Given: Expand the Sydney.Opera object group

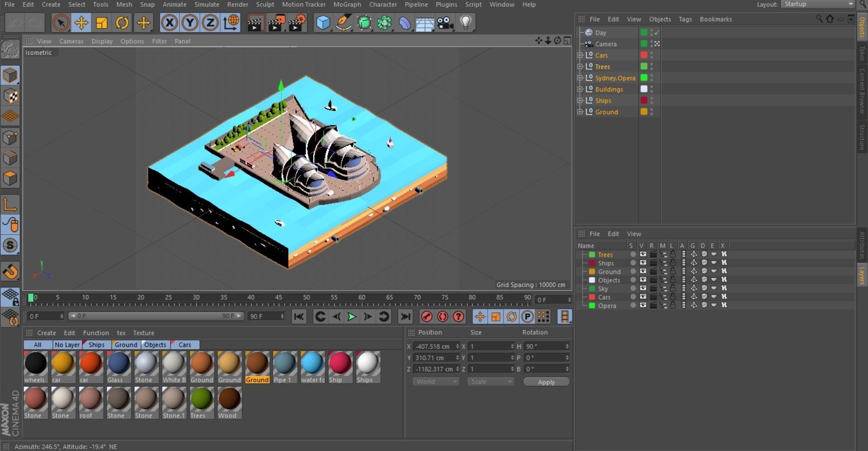Looking at the screenshot, I should tap(580, 78).
